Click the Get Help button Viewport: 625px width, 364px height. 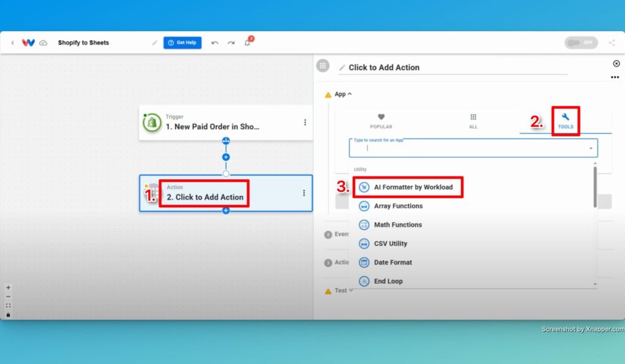pos(182,43)
